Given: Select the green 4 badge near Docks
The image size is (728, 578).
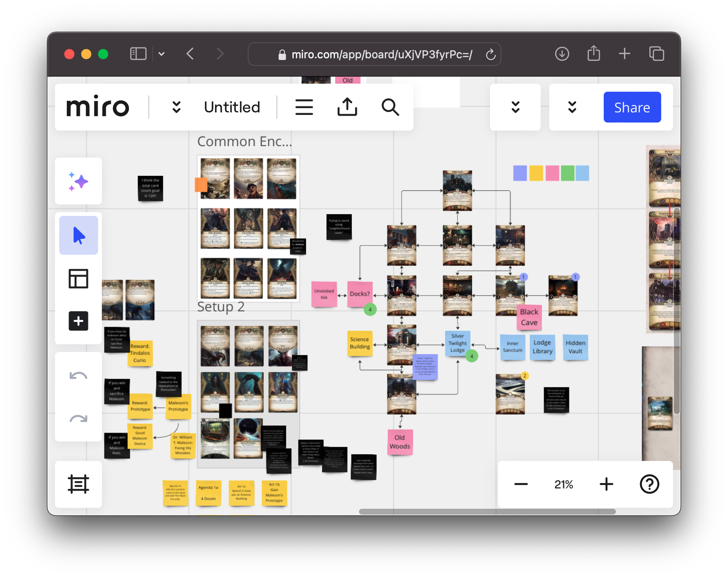Looking at the screenshot, I should point(370,309).
